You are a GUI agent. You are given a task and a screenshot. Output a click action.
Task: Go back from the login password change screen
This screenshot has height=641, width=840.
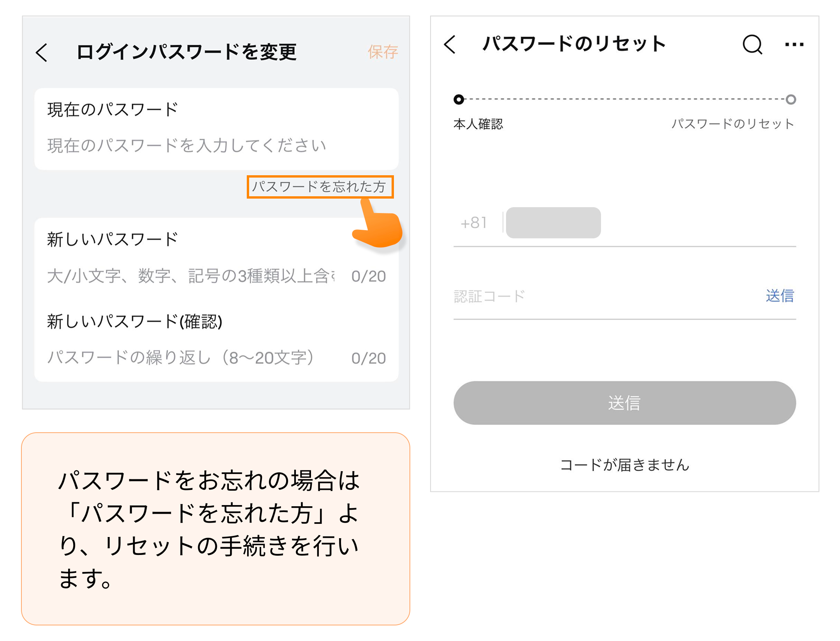pyautogui.click(x=42, y=53)
